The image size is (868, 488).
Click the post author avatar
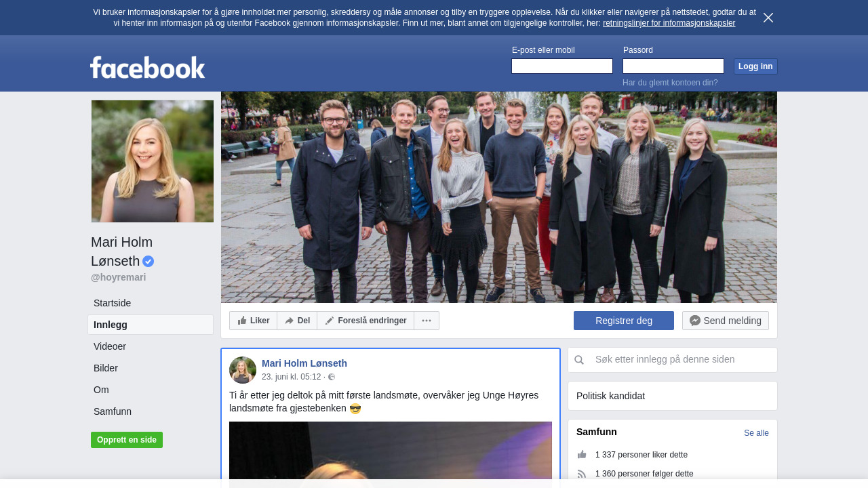pyautogui.click(x=243, y=370)
